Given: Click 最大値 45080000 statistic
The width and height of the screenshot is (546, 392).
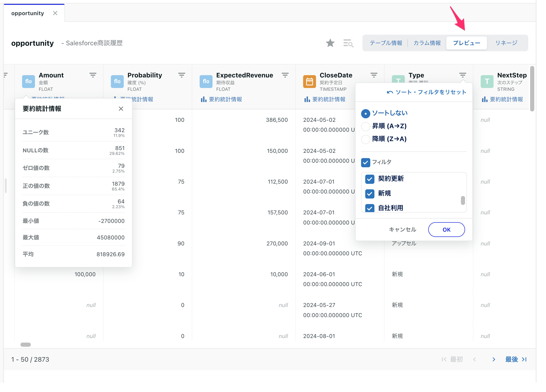Looking at the screenshot, I should (x=73, y=237).
